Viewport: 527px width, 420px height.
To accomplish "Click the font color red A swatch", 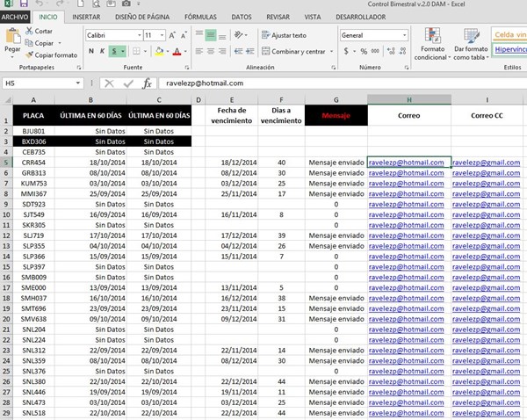I will click(177, 52).
